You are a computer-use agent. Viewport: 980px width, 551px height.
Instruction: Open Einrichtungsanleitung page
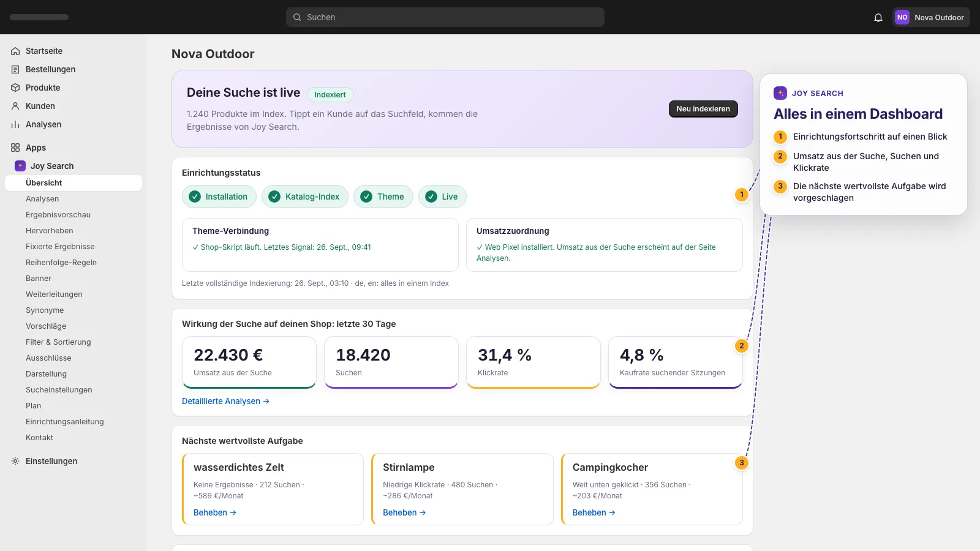tap(73, 422)
